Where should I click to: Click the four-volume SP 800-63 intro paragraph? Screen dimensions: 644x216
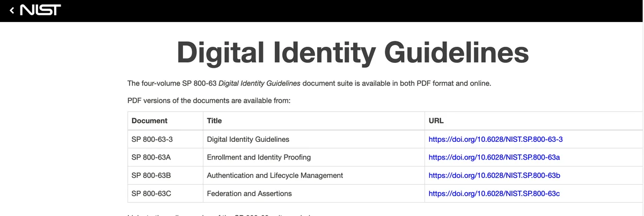click(x=309, y=83)
